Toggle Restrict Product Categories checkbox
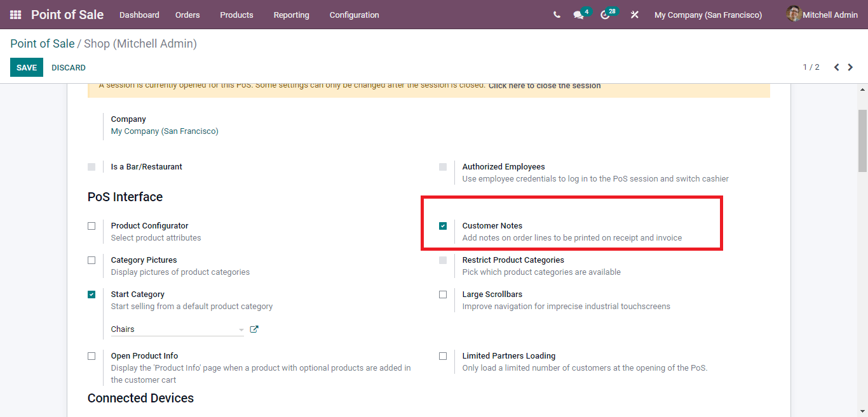 point(443,260)
